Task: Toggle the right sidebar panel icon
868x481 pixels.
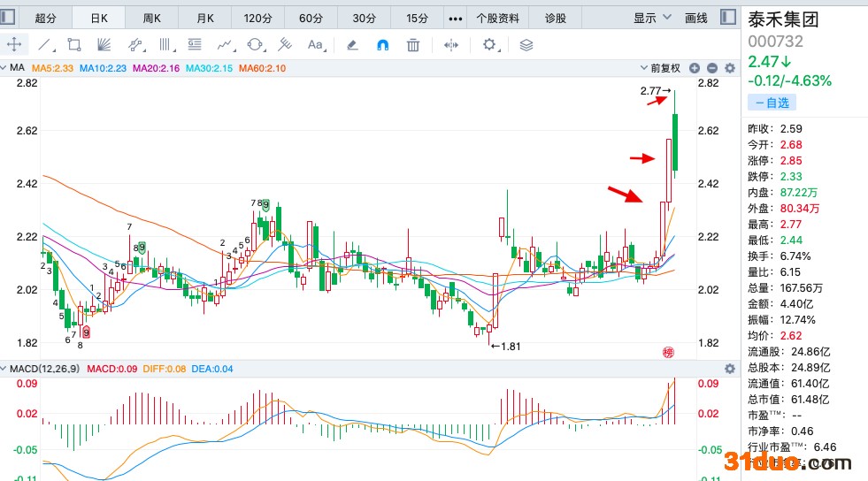Action: 727,18
